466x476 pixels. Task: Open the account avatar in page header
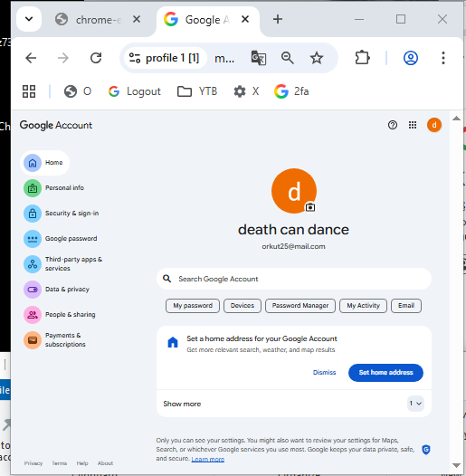(x=434, y=125)
